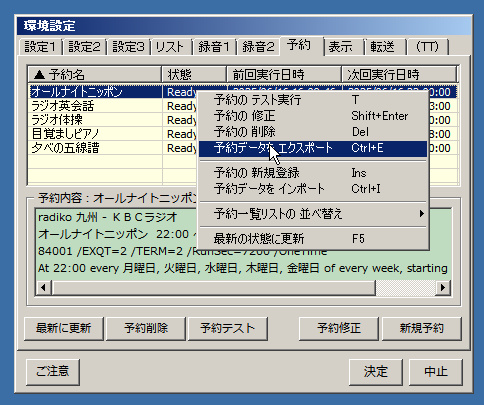Choose 最新の状態に更新 menu entry
Image resolution: width=484 pixels, height=405 pixels.
pyautogui.click(x=313, y=239)
